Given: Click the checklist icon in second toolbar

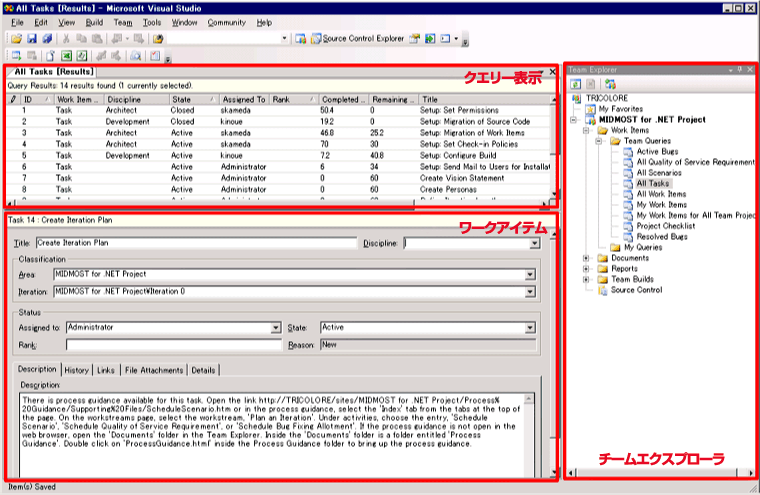Looking at the screenshot, I should [155, 56].
